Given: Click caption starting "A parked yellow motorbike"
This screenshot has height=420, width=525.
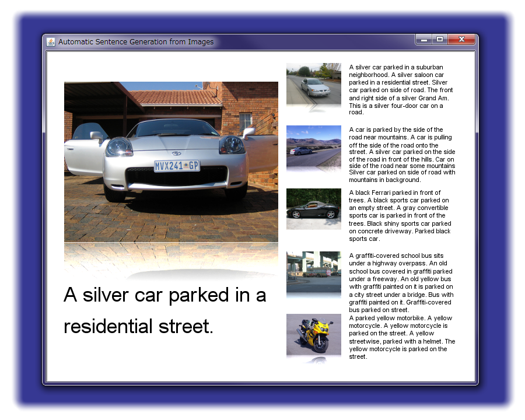Looking at the screenshot, I should [402, 337].
